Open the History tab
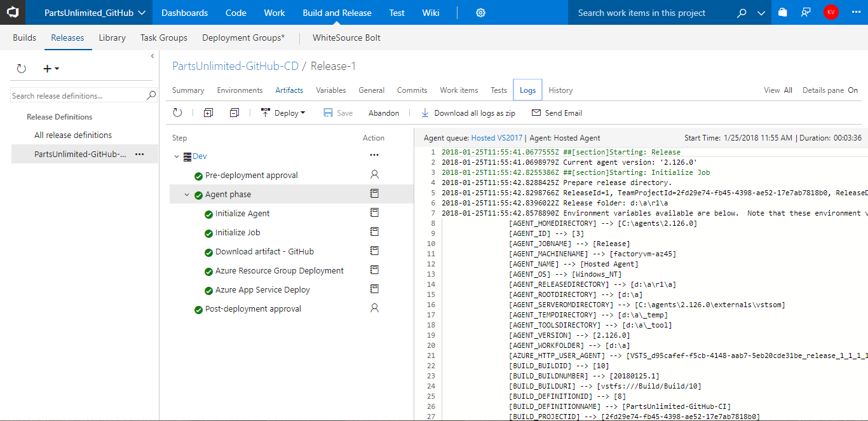The image size is (868, 421). 560,90
